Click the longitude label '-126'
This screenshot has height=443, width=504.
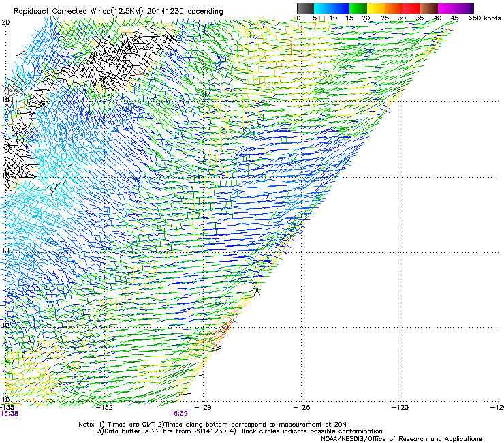(302, 408)
